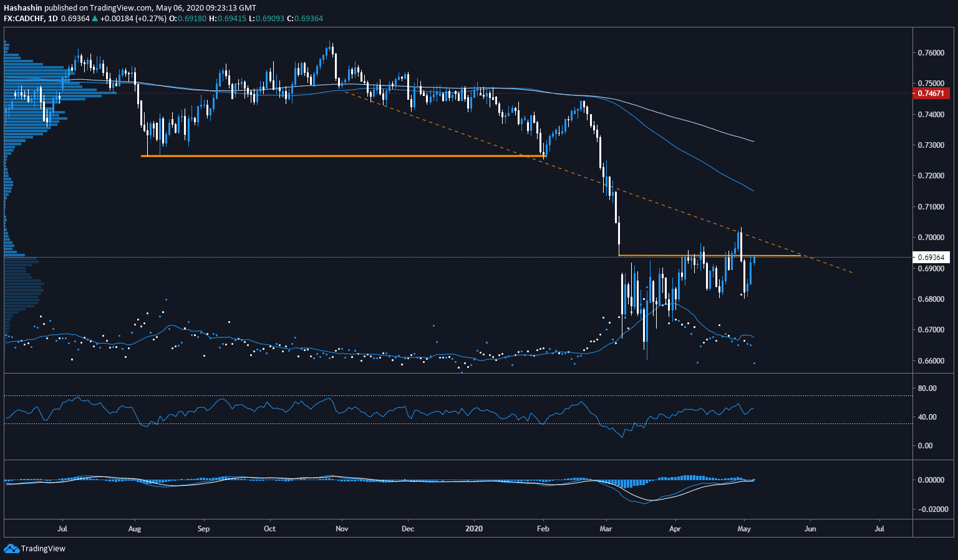Click the 1D timeframe label

point(52,19)
